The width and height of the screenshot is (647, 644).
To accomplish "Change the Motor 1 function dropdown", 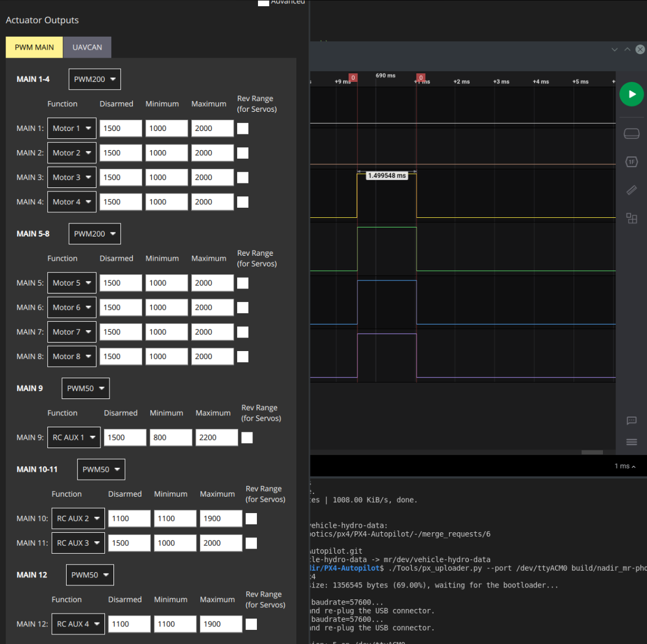I will tap(71, 128).
